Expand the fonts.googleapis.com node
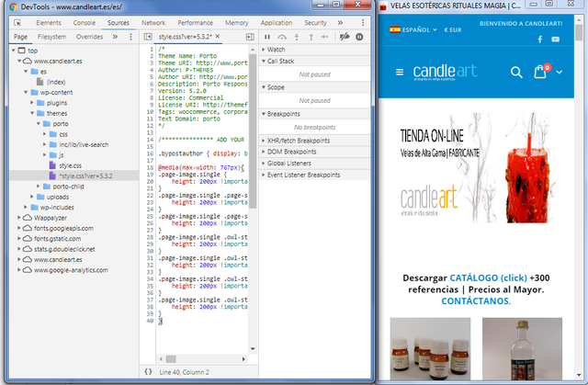Screen dimensions: 588x385 tap(19, 228)
